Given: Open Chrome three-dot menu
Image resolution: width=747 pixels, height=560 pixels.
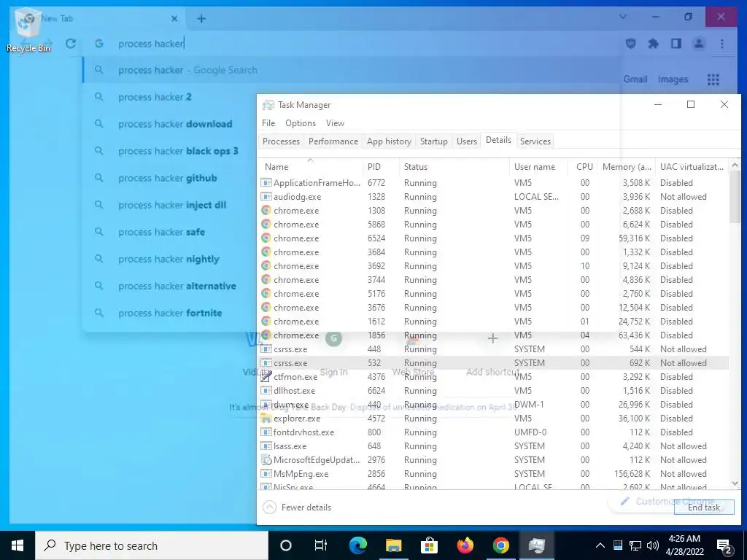Looking at the screenshot, I should [x=722, y=44].
